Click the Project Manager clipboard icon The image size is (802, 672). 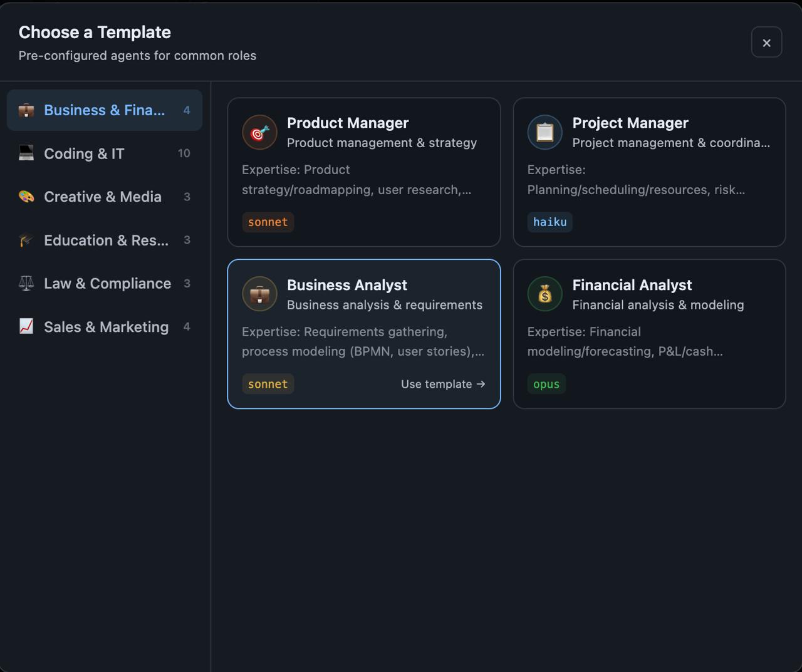coord(544,133)
